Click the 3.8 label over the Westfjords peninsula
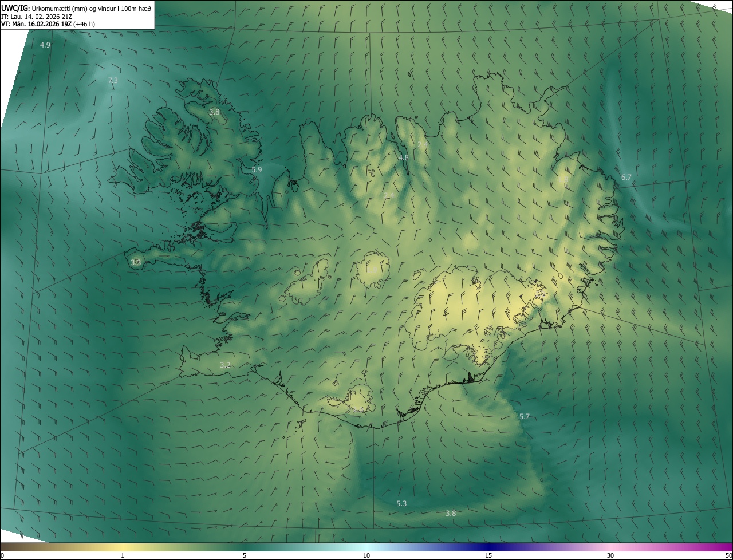Screen dimensions: 733x560 [x=214, y=112]
